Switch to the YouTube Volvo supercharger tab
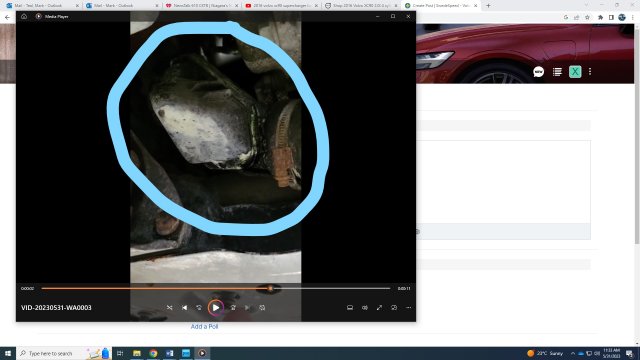The width and height of the screenshot is (640, 360). pyautogui.click(x=280, y=6)
